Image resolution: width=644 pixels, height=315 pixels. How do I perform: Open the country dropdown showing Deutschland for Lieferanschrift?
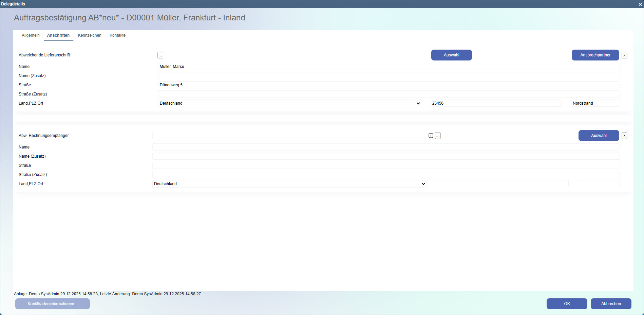click(x=418, y=103)
